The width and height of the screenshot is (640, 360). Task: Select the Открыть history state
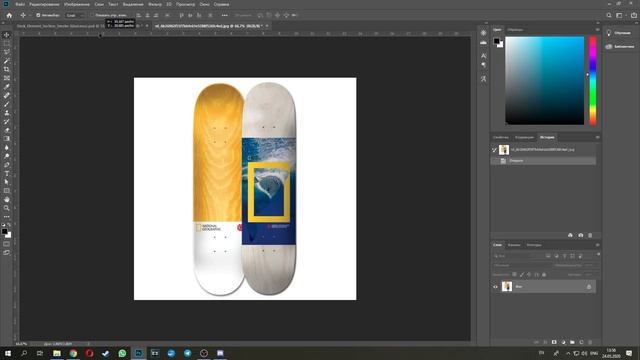pyautogui.click(x=543, y=161)
